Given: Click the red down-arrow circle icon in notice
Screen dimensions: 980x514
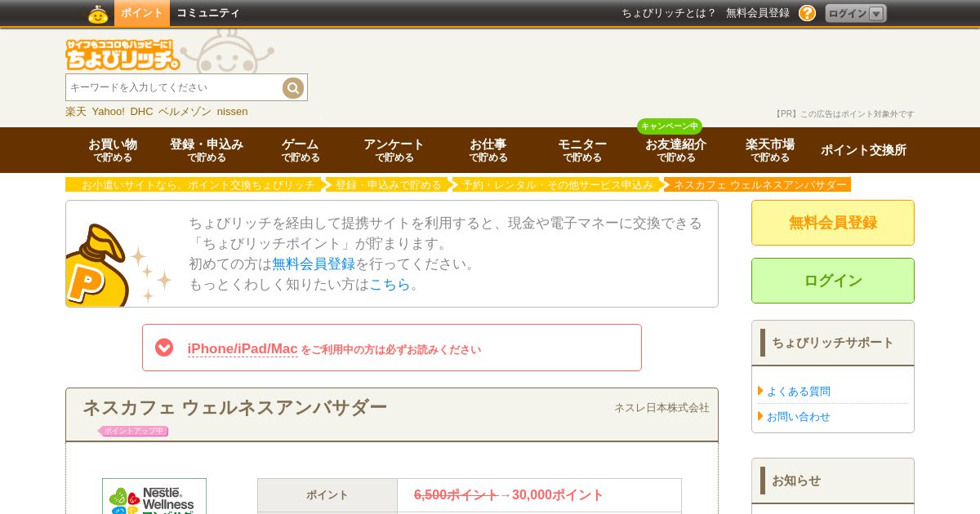Looking at the screenshot, I should [x=164, y=348].
